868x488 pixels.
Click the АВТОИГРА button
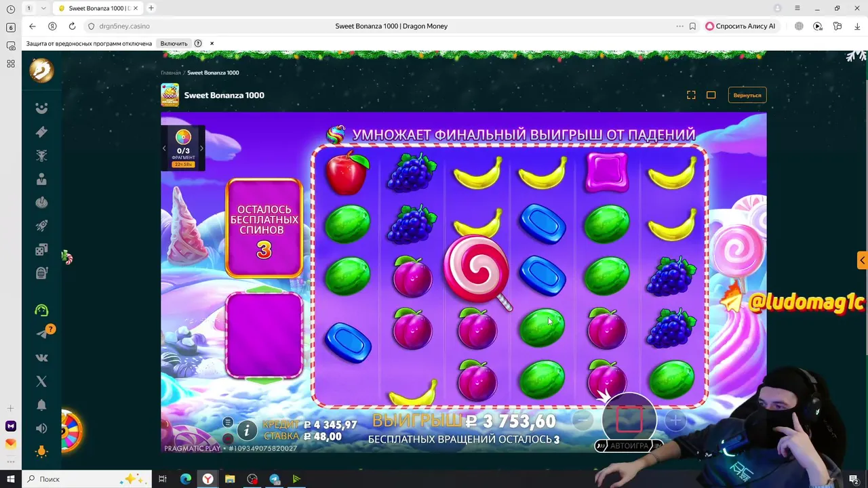(629, 445)
